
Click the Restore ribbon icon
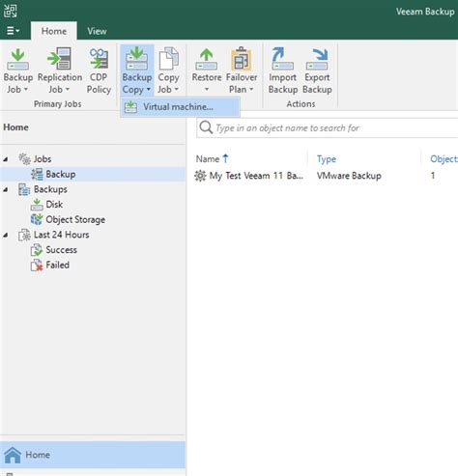pyautogui.click(x=207, y=59)
